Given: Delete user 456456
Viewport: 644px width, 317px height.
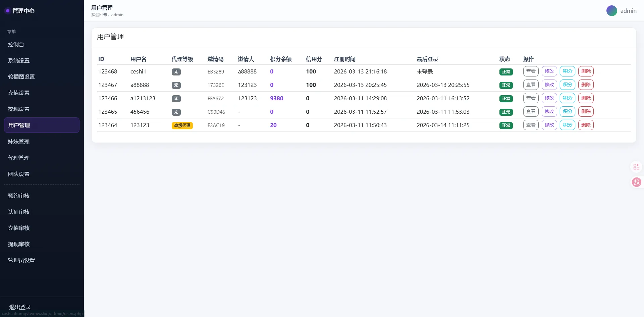Looking at the screenshot, I should (586, 112).
